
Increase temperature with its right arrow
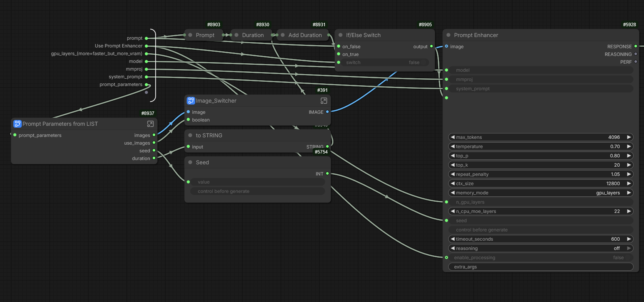click(x=629, y=147)
